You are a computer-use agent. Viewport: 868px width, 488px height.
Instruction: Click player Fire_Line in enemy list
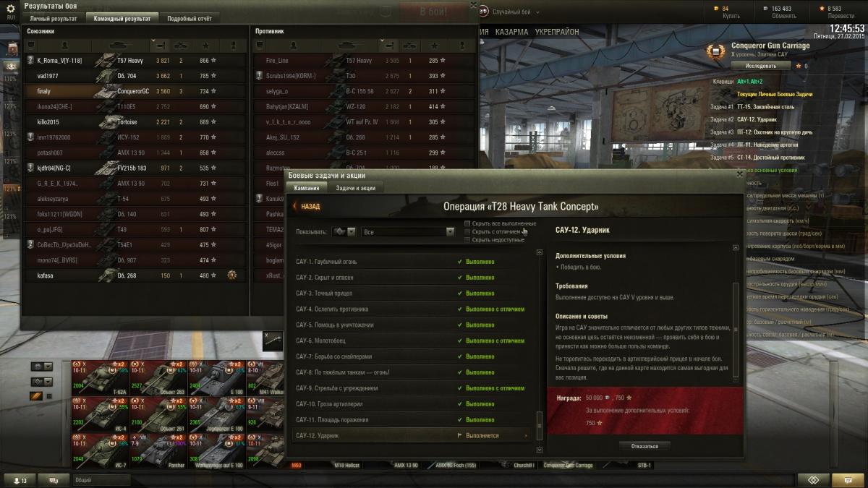(x=277, y=61)
